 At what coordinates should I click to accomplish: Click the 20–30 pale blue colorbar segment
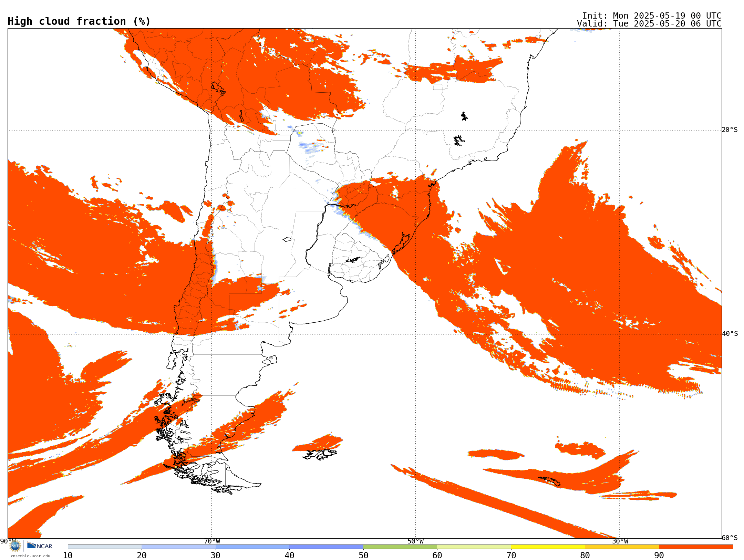(x=178, y=547)
